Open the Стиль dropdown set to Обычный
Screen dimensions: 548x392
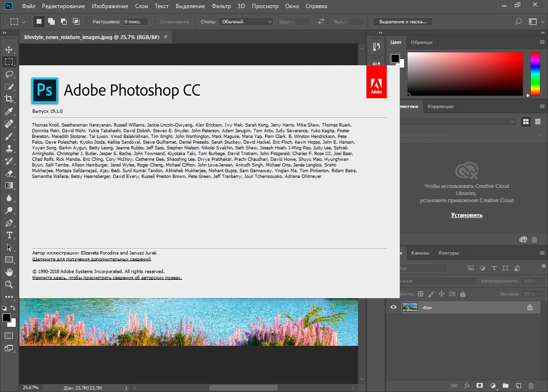coord(246,22)
